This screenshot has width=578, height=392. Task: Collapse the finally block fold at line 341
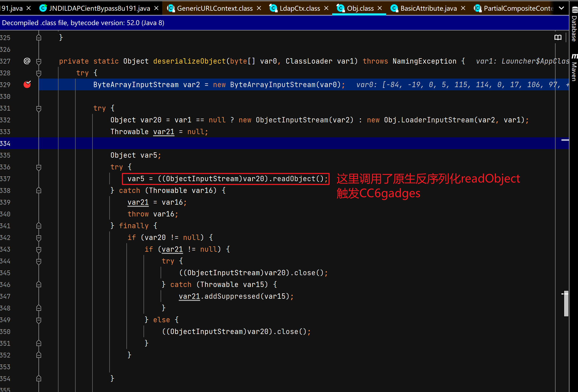click(39, 226)
